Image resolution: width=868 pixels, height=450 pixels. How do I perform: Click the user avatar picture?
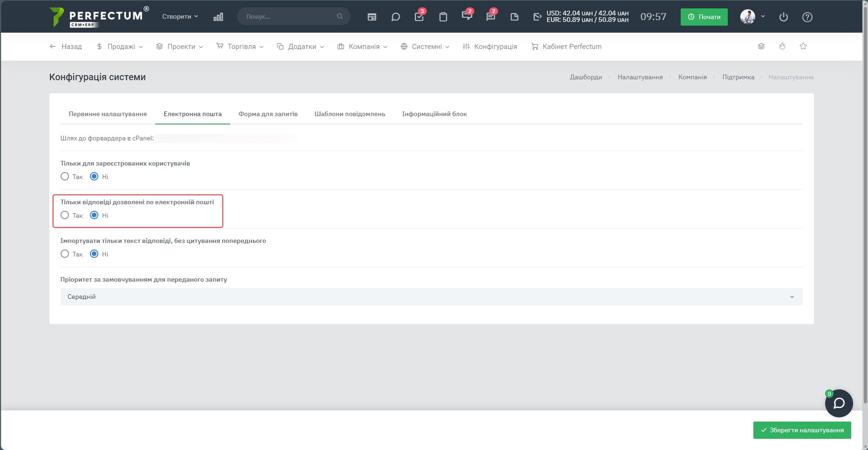coord(748,17)
